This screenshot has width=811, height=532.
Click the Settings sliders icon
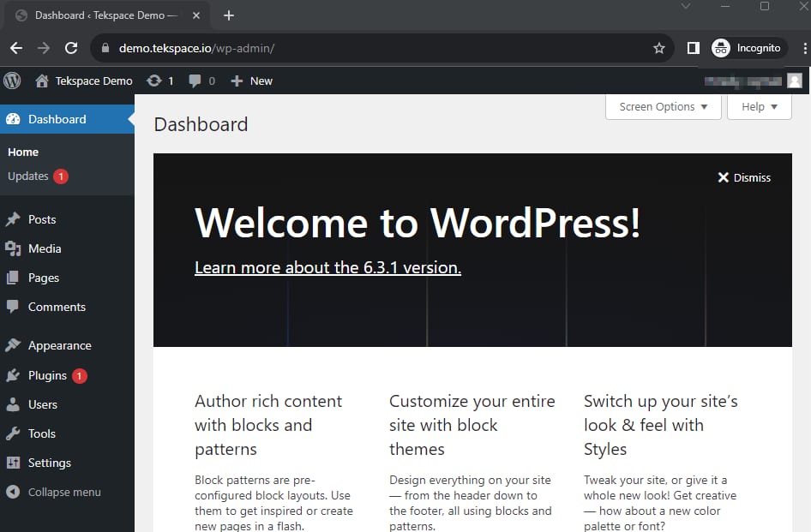13,463
